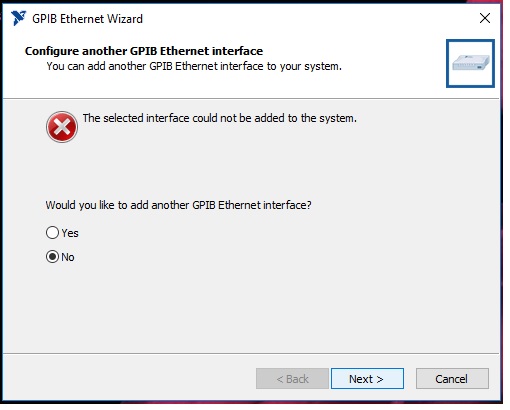Click the "Would you like to add another" question
Viewport: 510px width, 410px height.
(x=179, y=205)
